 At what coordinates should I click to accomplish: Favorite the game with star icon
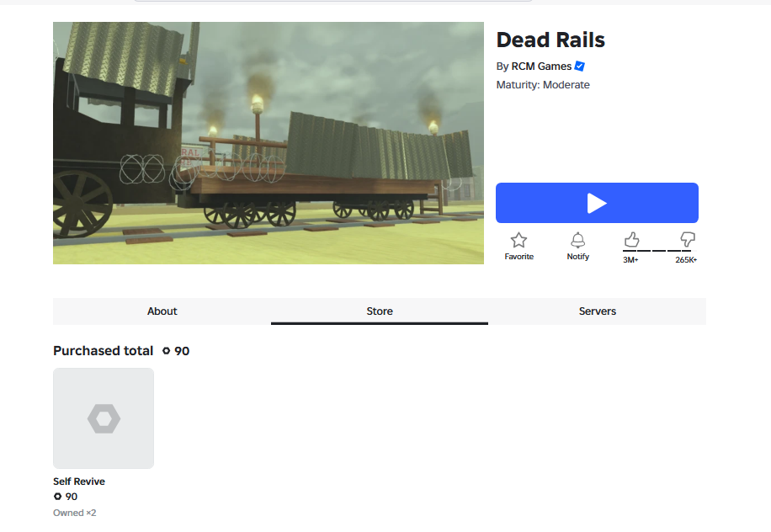(518, 240)
